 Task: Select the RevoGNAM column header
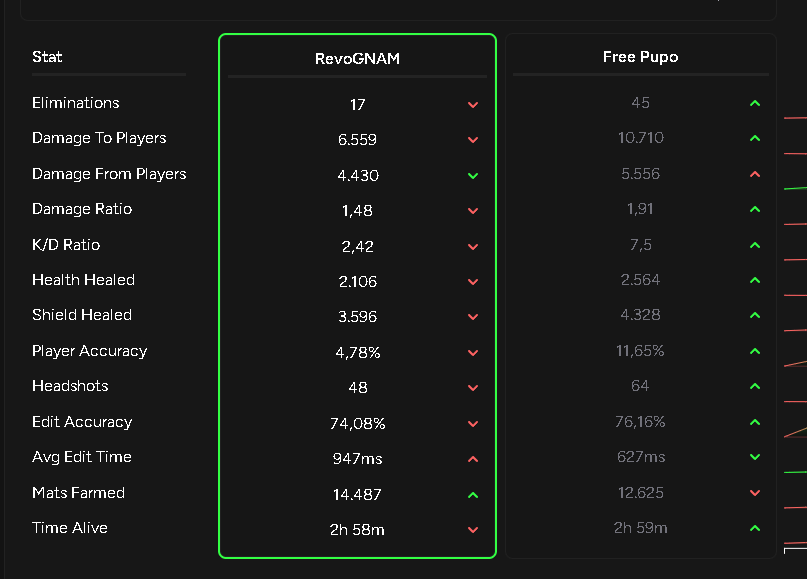coord(357,57)
